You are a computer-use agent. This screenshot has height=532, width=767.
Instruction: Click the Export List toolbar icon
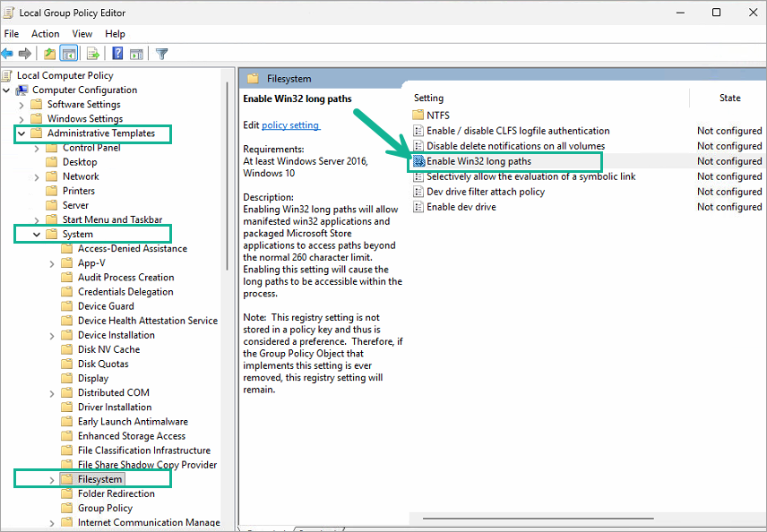[92, 54]
